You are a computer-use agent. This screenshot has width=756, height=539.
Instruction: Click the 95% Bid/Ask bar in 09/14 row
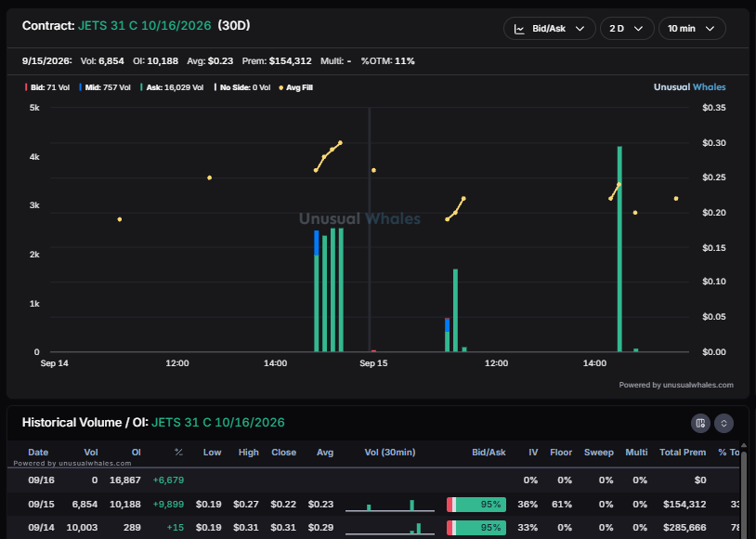476,528
